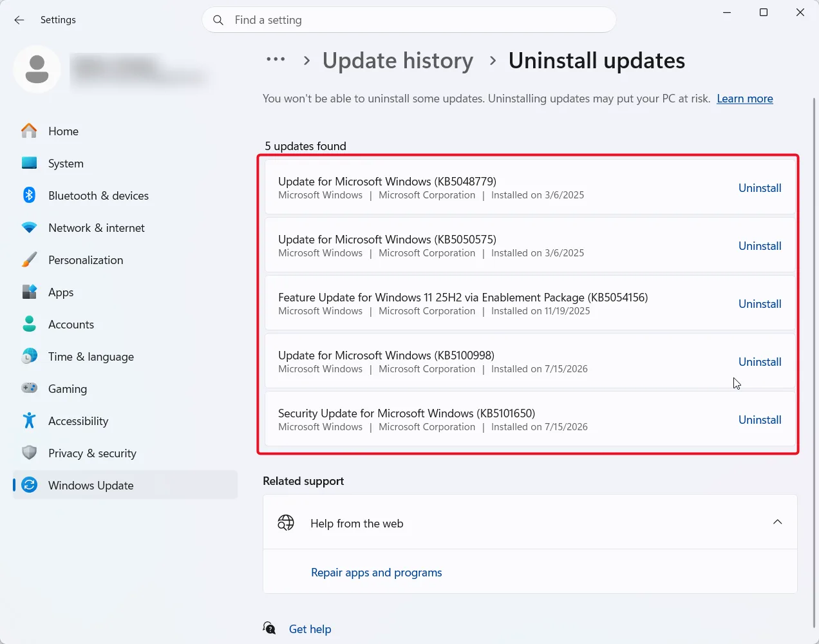Close the Settings window
Viewport: 819px width, 644px height.
pyautogui.click(x=800, y=12)
